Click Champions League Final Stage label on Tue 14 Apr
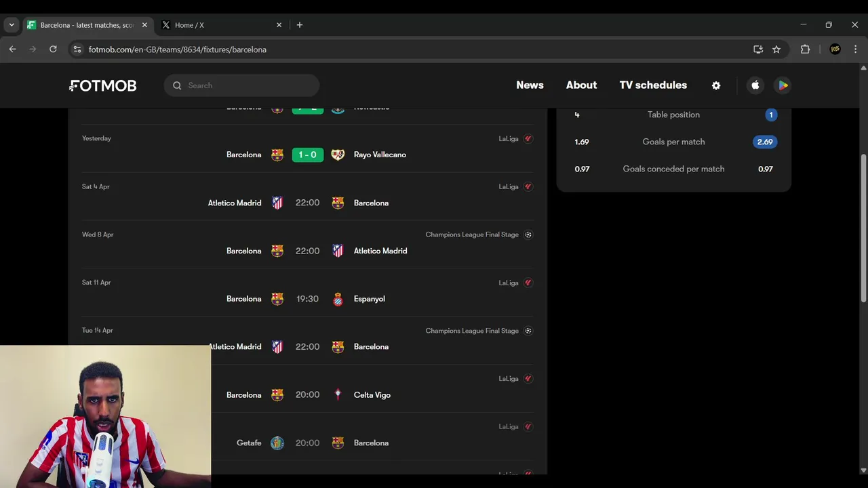Viewport: 868px width, 488px height. [472, 331]
